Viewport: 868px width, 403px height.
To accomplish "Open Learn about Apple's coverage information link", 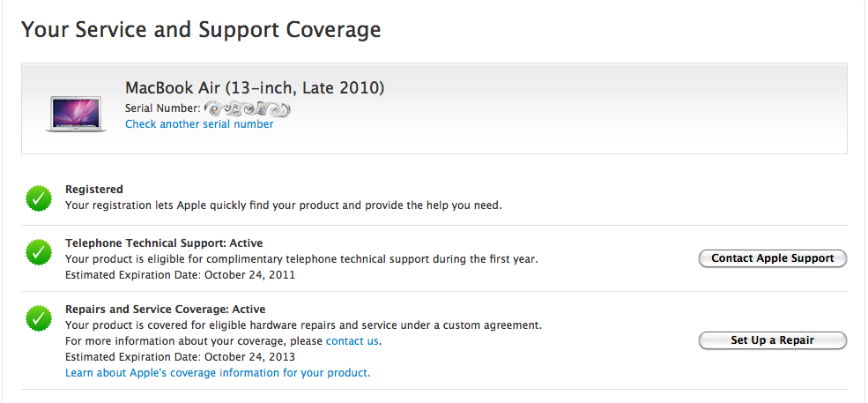I will click(218, 373).
